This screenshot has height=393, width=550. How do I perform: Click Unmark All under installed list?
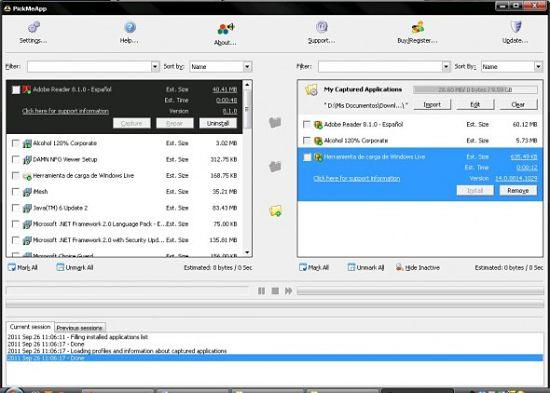[x=75, y=267]
